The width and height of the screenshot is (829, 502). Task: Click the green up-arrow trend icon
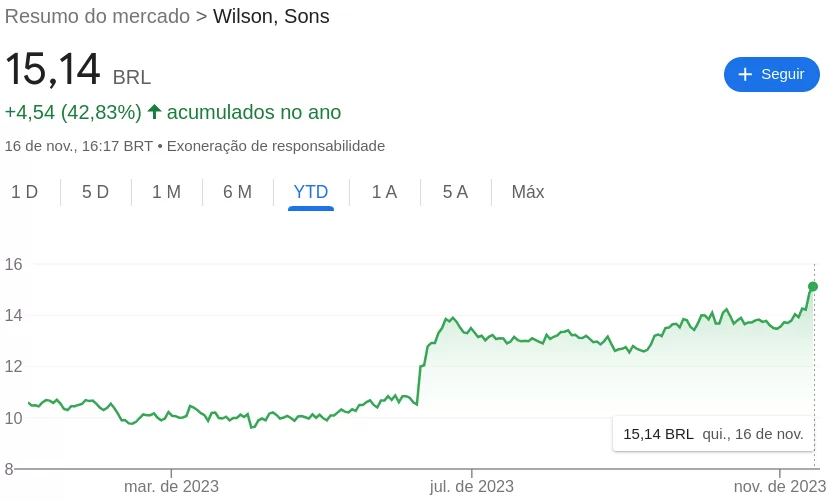tap(154, 111)
